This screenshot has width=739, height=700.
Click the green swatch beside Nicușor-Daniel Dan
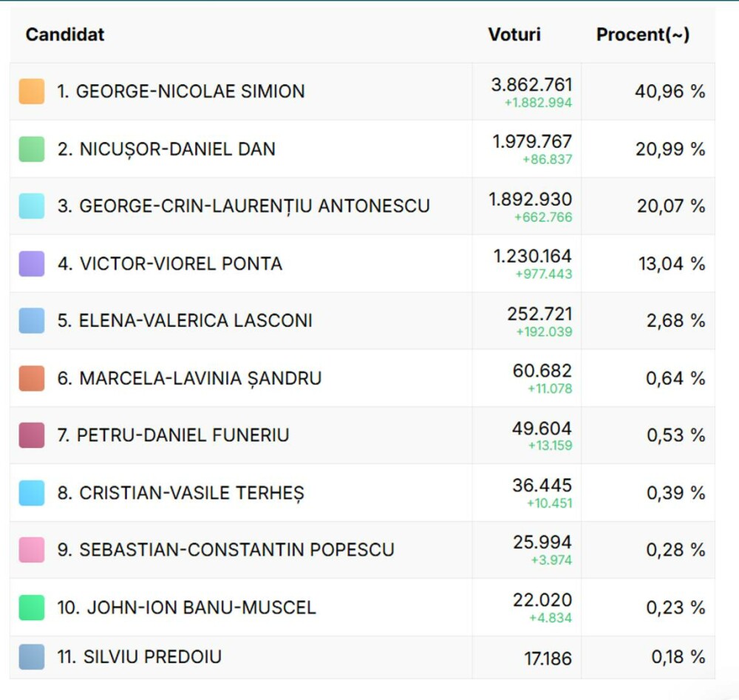[32, 149]
